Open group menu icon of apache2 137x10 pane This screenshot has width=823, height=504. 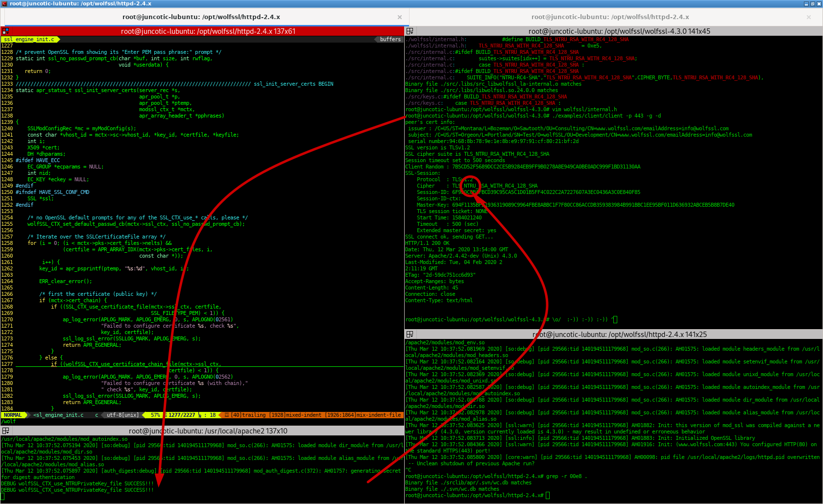coord(5,431)
